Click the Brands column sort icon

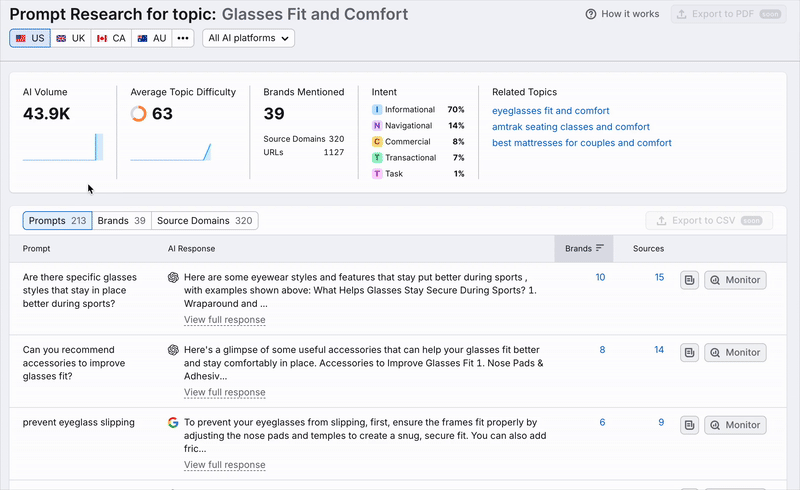(600, 248)
